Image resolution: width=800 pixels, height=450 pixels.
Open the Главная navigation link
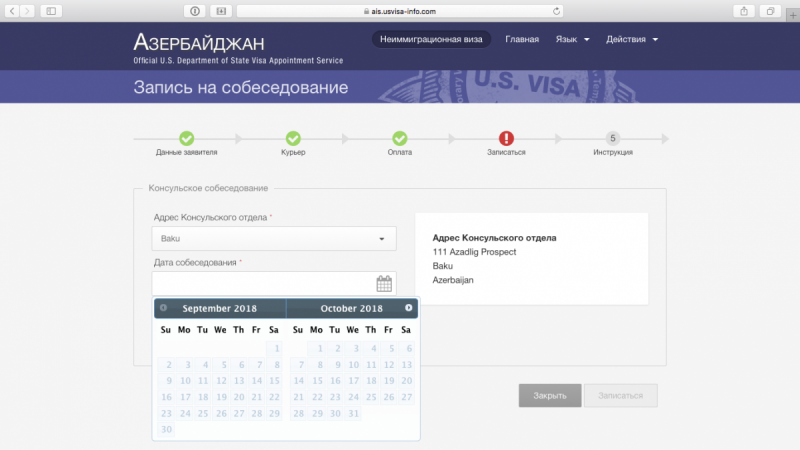click(x=522, y=40)
